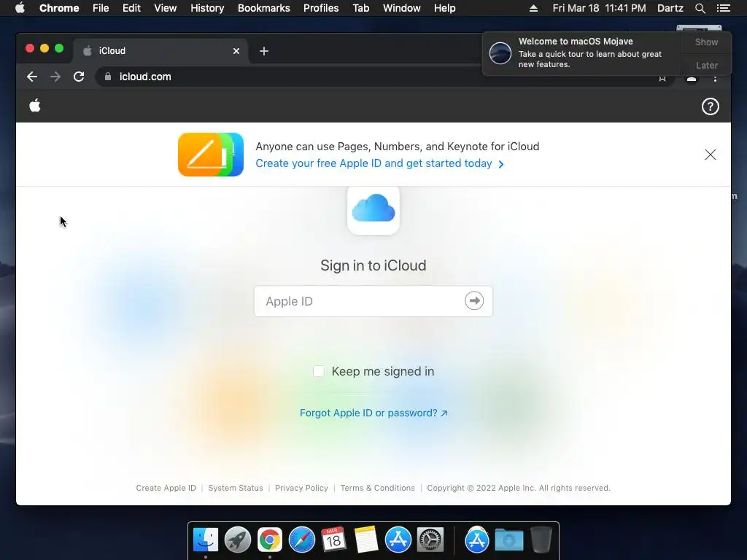
Task: Open the Chrome application menu
Action: [x=59, y=8]
